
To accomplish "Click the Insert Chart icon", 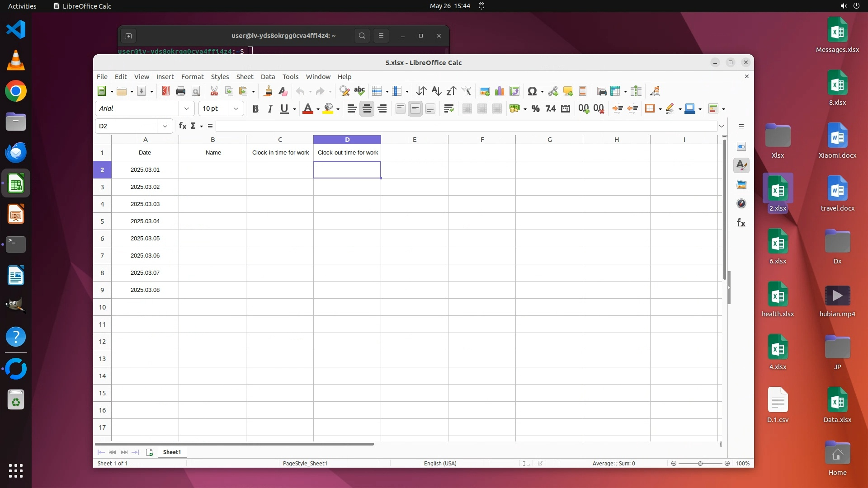I will [500, 91].
